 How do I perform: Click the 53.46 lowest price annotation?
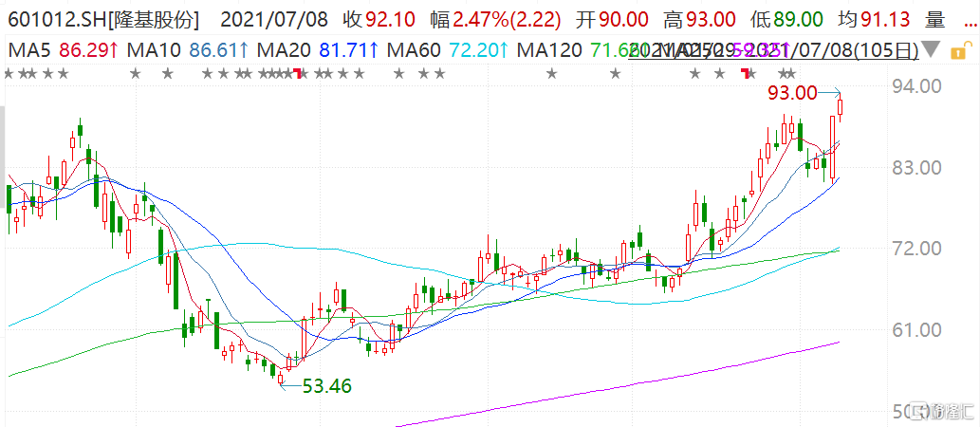click(x=327, y=386)
